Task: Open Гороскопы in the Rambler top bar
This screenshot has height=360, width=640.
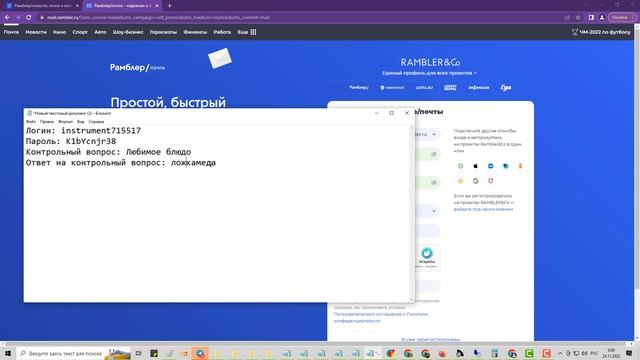Action: coord(163,32)
